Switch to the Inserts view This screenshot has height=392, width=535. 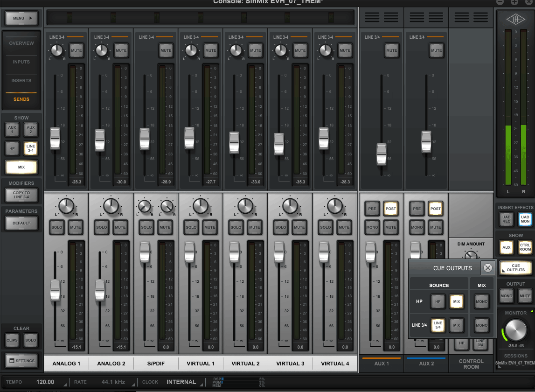point(21,81)
